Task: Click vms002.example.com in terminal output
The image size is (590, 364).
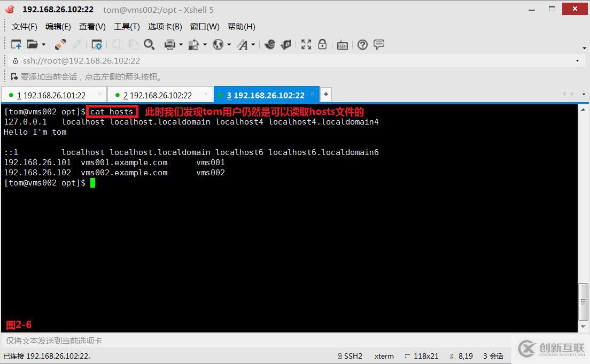Action: 124,173
